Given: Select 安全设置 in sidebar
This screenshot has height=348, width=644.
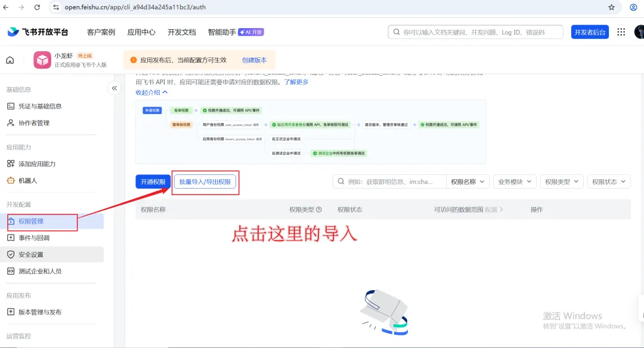Looking at the screenshot, I should coord(31,255).
